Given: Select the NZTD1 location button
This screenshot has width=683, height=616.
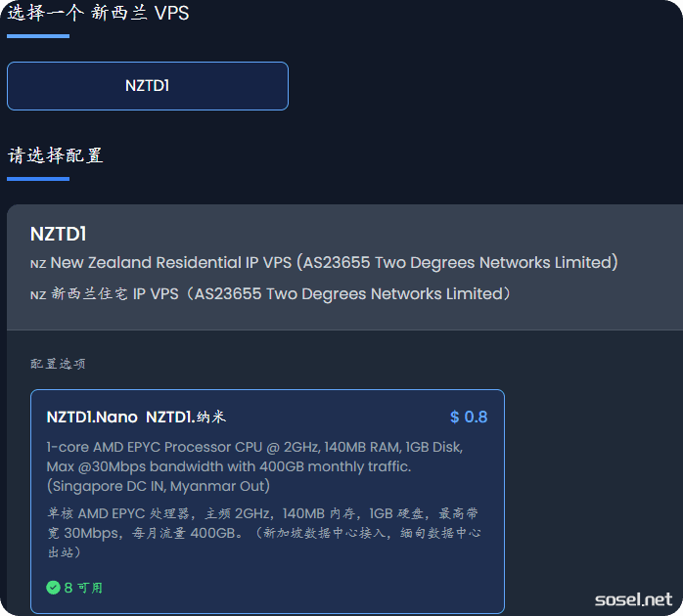Looking at the screenshot, I should click(x=147, y=86).
